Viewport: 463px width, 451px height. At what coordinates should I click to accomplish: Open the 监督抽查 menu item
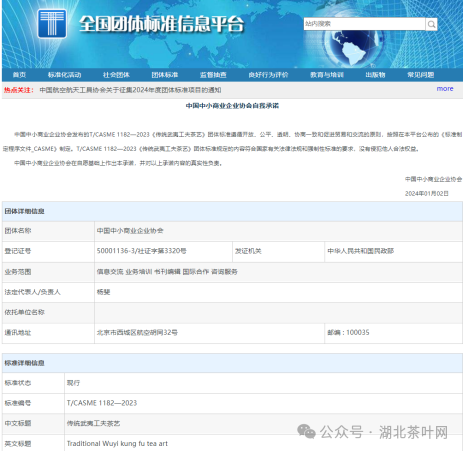(x=213, y=75)
